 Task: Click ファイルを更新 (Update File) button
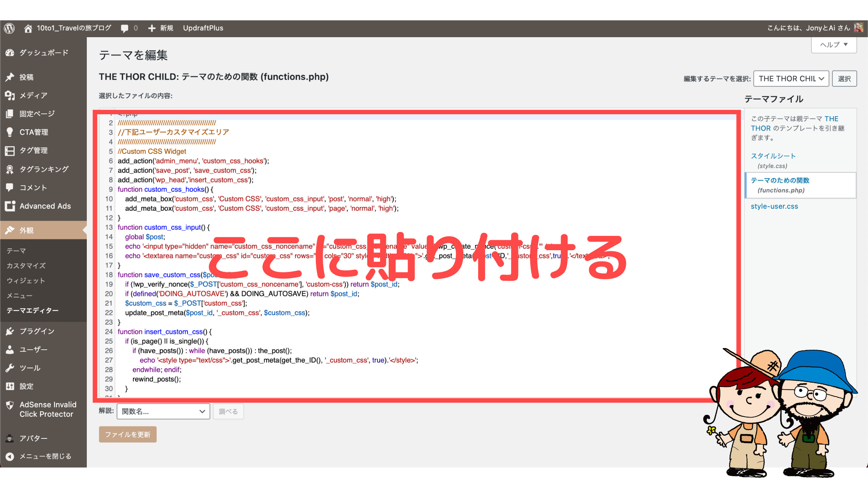coord(128,435)
